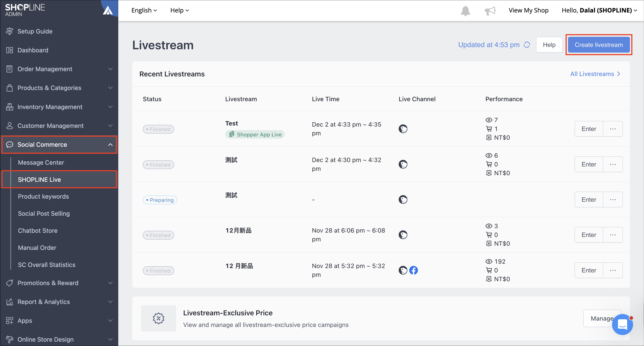Click Enter for the Test livestream
The image size is (644, 346).
tap(589, 129)
